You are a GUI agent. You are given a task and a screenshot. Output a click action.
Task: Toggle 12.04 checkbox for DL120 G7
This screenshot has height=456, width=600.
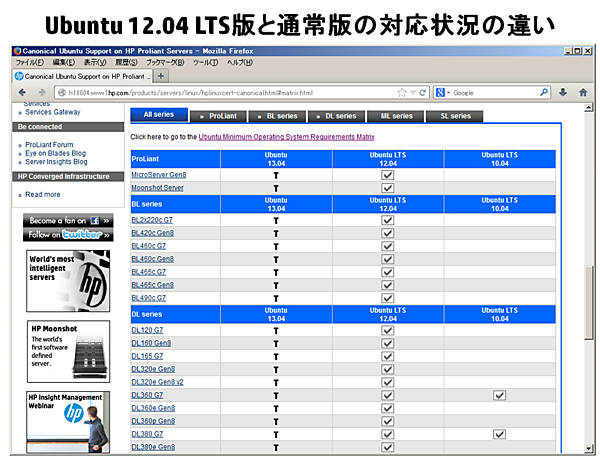(x=388, y=330)
